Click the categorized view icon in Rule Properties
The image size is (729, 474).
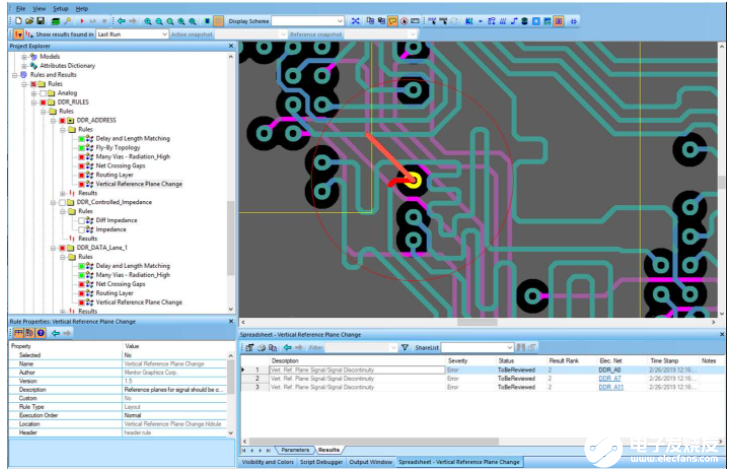click(18, 333)
